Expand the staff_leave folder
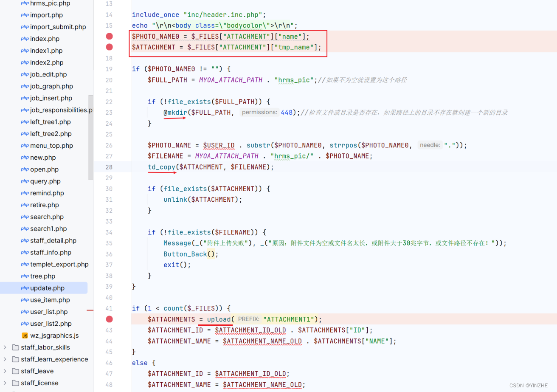Viewport: 557px width, 392px height. [x=5, y=371]
